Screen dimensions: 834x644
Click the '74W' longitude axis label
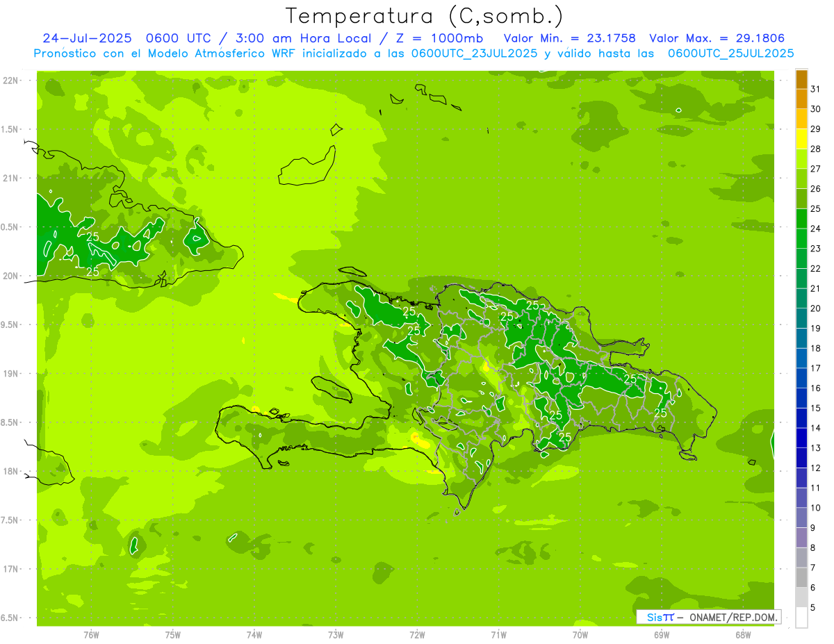(x=254, y=635)
